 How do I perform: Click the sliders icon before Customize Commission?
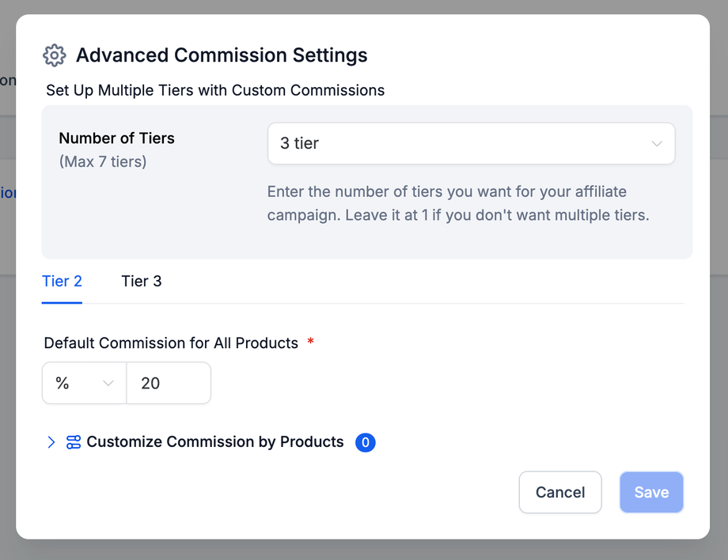coord(74,442)
